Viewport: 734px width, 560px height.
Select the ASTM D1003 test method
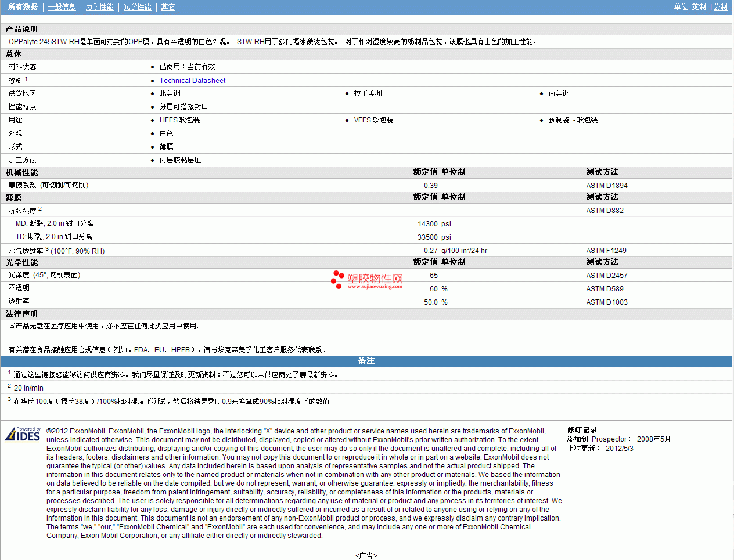(607, 302)
